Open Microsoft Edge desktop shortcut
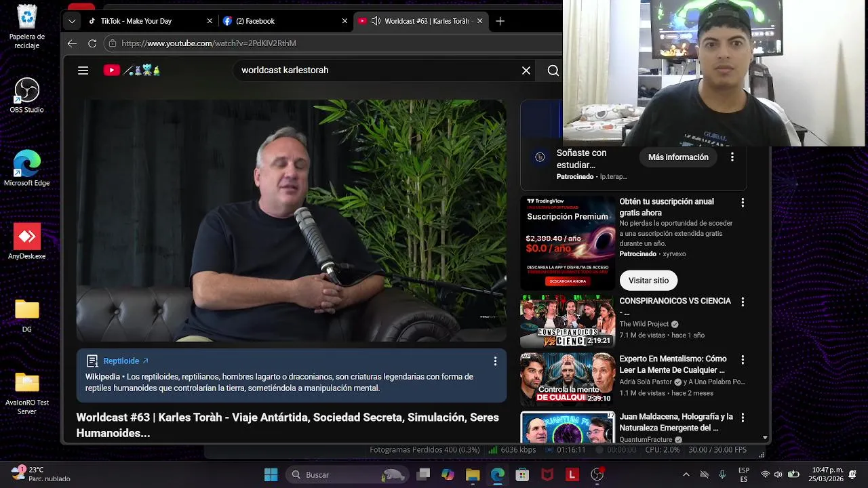 27,169
